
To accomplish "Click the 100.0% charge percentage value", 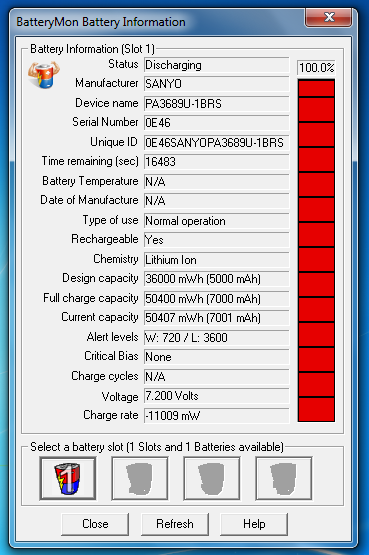I will coord(316,67).
